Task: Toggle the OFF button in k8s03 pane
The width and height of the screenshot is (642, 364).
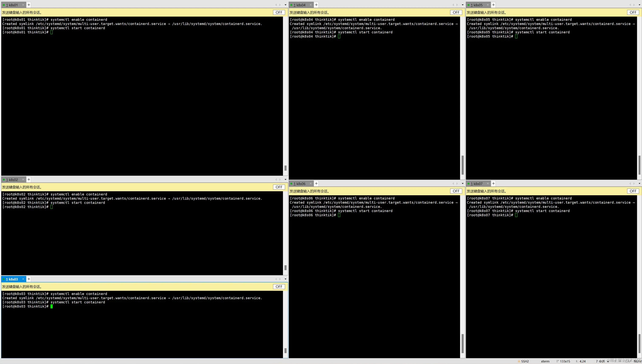Action: 279,287
